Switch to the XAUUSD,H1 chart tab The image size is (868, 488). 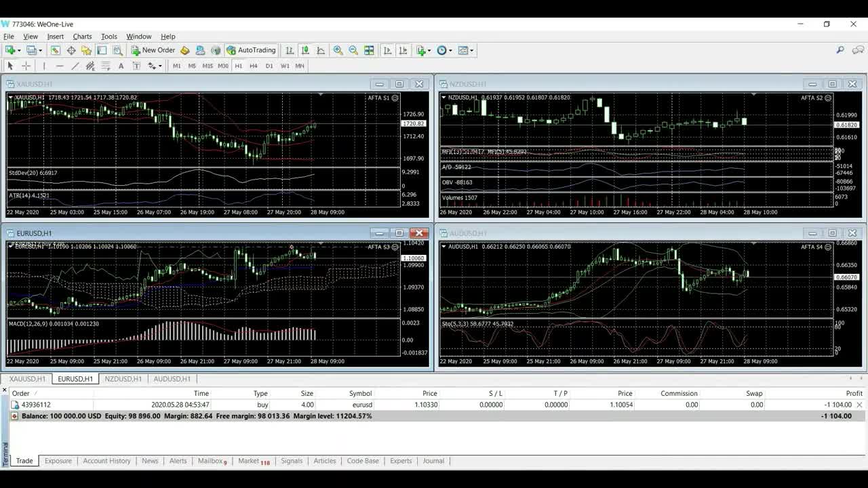coord(27,379)
